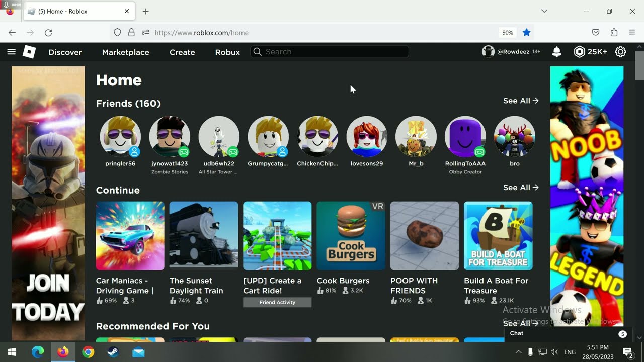Click the 90% zoom level indicator
Screen dimensions: 644x362
(x=507, y=33)
